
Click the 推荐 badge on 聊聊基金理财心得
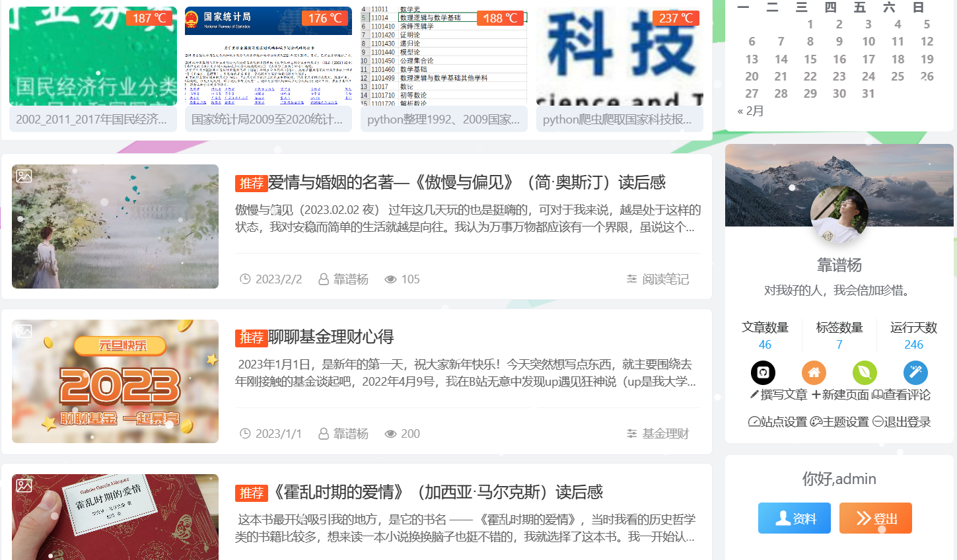point(251,337)
